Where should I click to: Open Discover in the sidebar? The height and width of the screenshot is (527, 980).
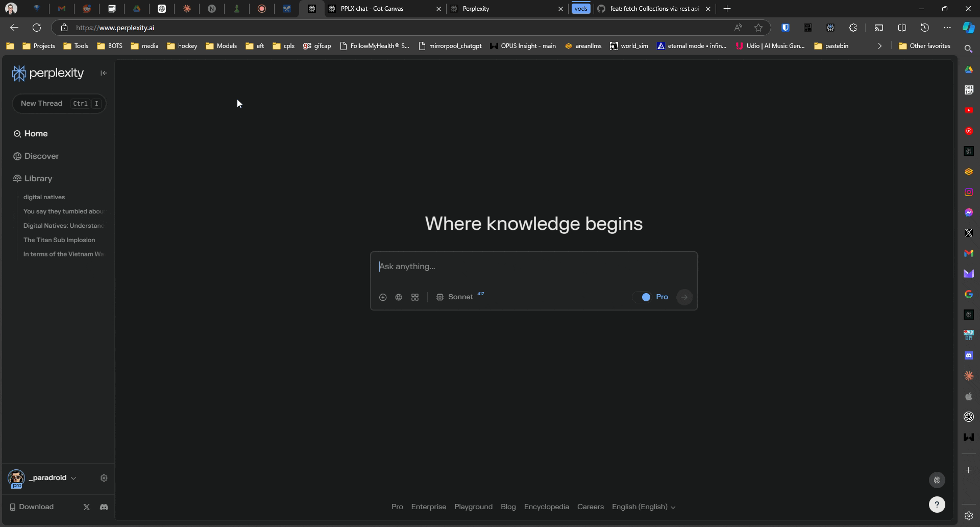[36, 156]
